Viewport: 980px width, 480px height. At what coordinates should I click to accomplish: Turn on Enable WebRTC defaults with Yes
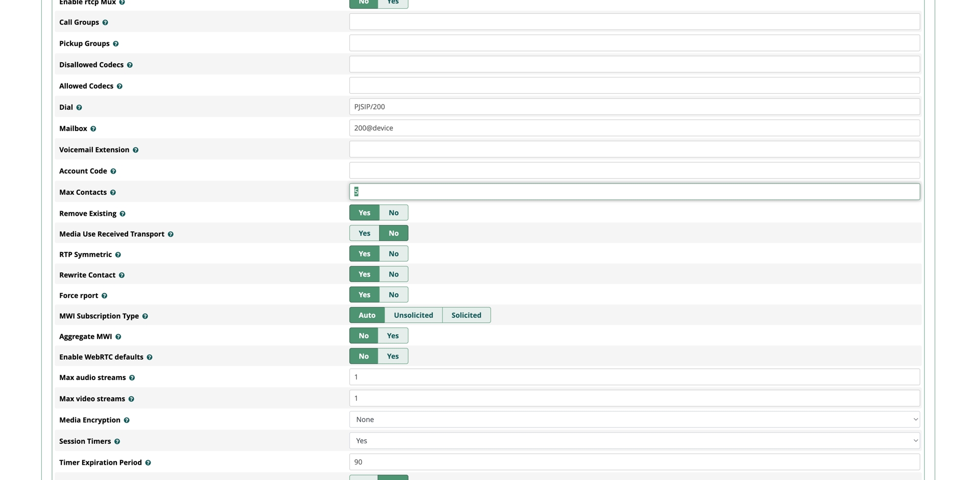(x=393, y=356)
